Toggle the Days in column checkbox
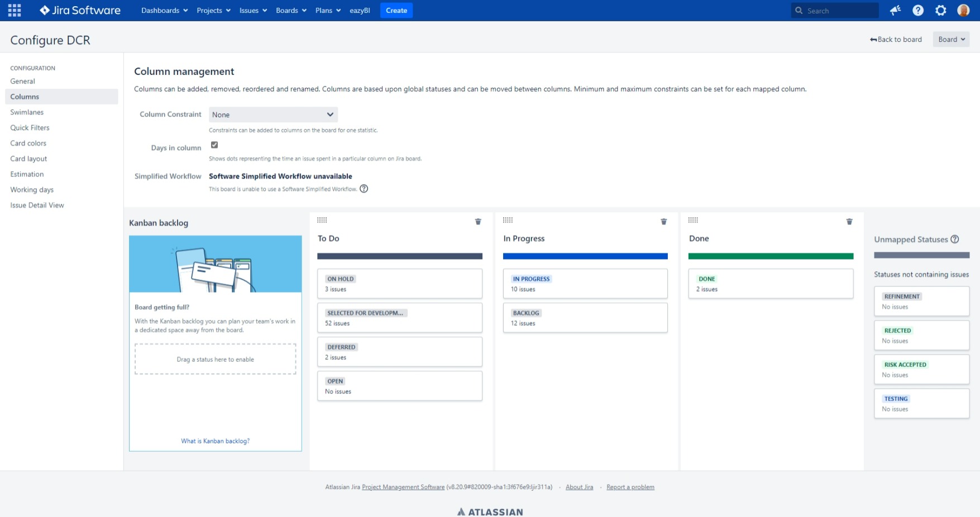Screen dimensions: 980x517 coord(214,144)
